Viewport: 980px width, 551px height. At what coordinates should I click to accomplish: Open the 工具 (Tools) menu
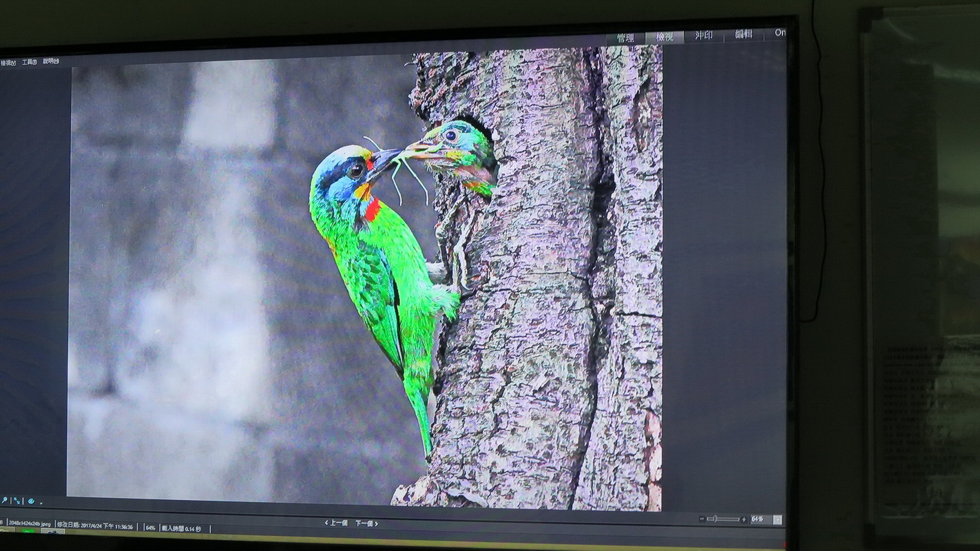coord(29,62)
